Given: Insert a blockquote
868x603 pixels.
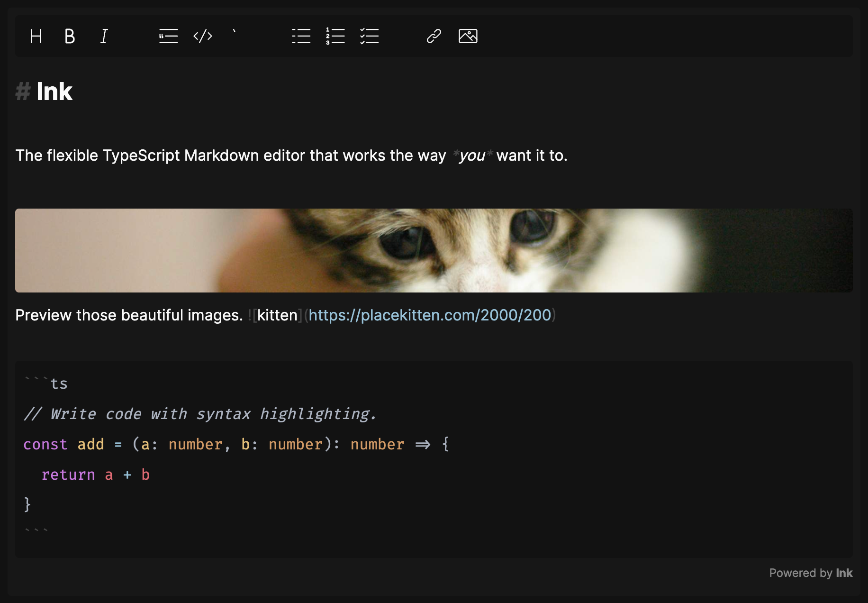Looking at the screenshot, I should [x=169, y=36].
